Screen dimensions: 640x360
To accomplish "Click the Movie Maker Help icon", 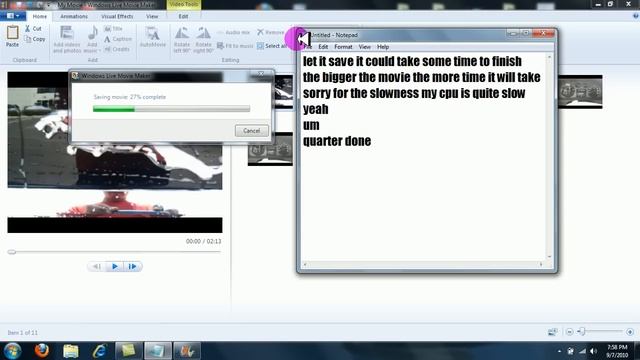I will pos(636,16).
